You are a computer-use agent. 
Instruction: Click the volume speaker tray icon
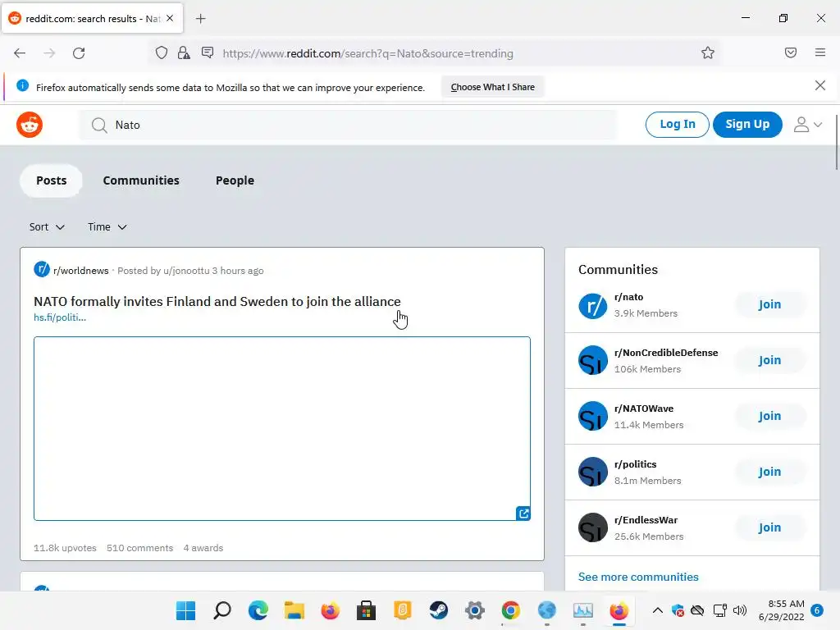pyautogui.click(x=740, y=610)
